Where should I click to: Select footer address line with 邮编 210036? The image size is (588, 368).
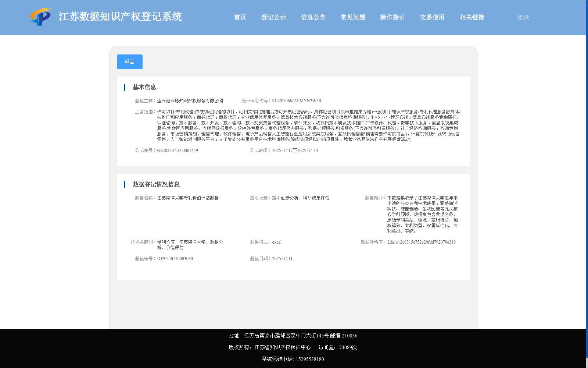[293, 336]
